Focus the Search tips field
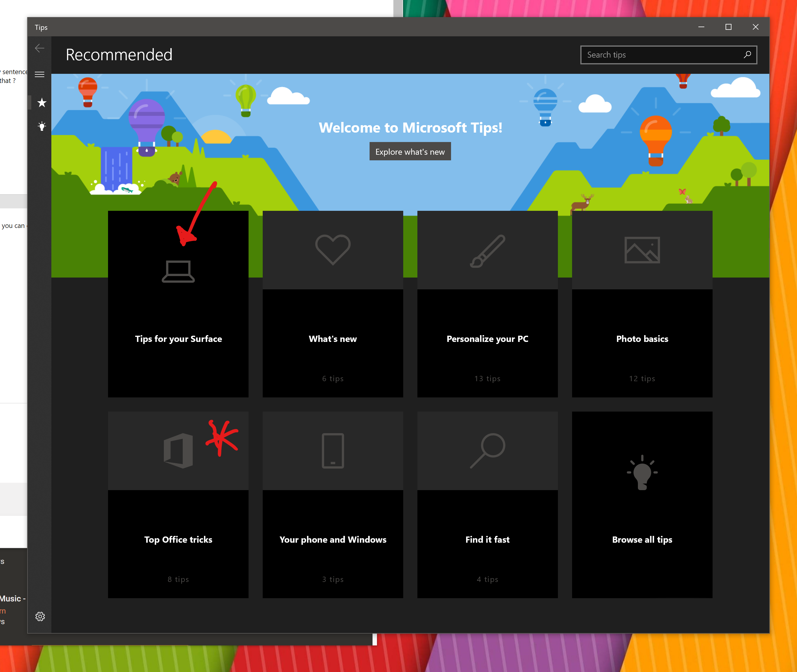This screenshot has width=797, height=672. [x=663, y=55]
